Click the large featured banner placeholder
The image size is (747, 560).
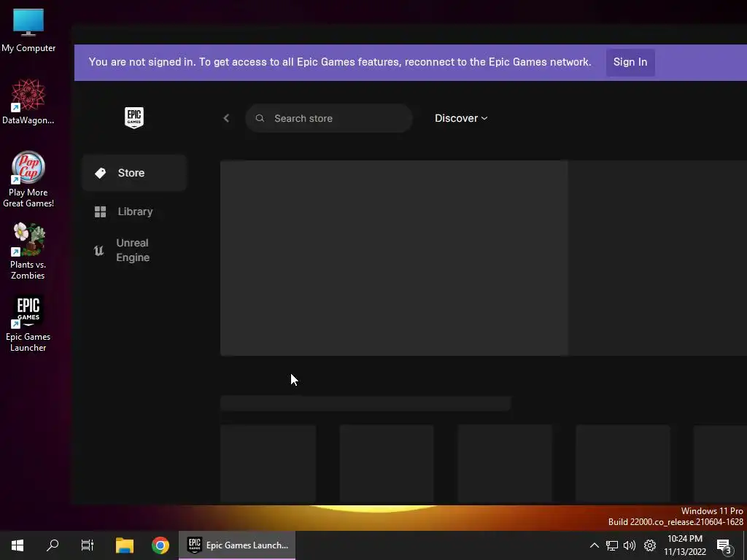point(394,258)
